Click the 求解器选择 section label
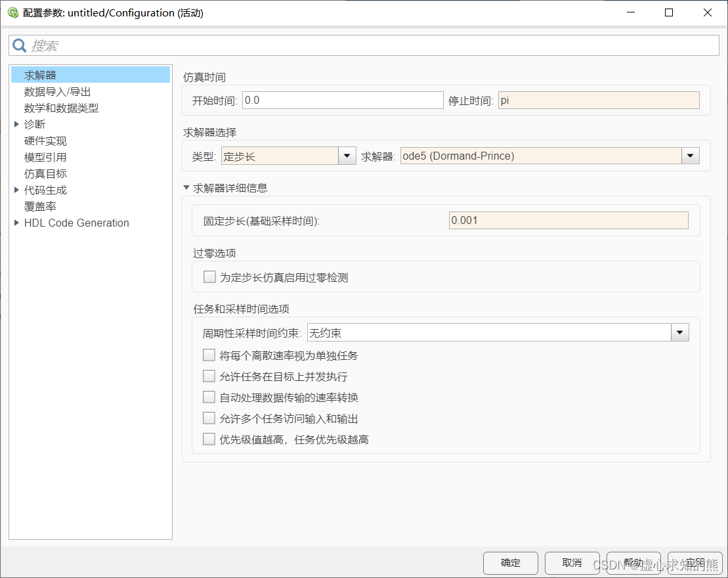The height and width of the screenshot is (578, 728). [210, 133]
